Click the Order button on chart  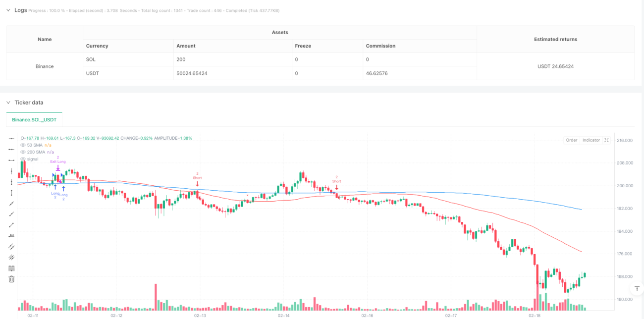click(x=572, y=140)
